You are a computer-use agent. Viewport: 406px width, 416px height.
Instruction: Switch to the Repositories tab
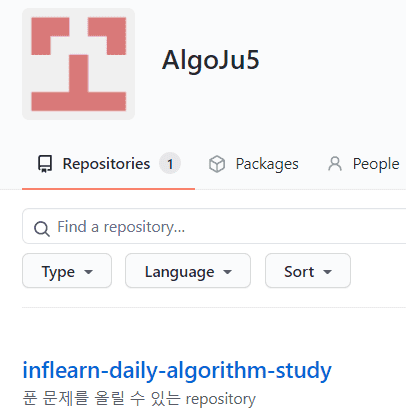(108, 164)
